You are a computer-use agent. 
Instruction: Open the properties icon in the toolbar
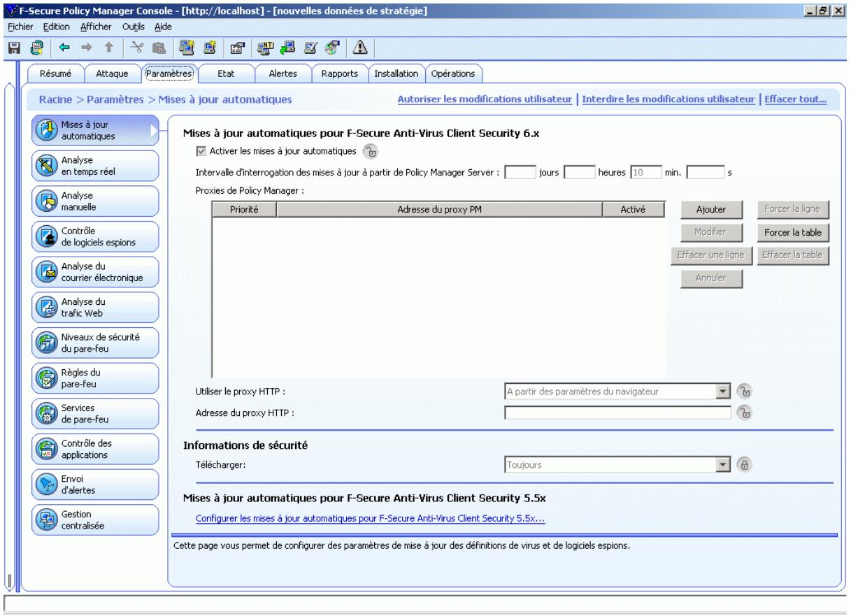(236, 47)
